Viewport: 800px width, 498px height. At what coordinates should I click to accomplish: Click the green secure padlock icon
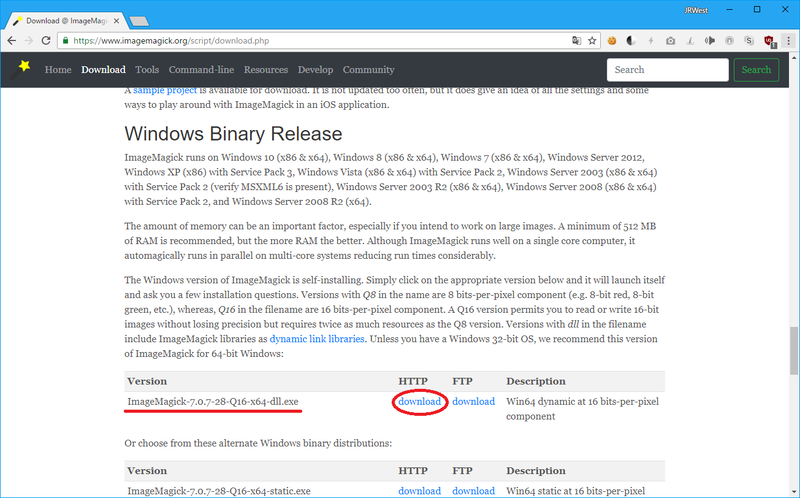[65, 40]
